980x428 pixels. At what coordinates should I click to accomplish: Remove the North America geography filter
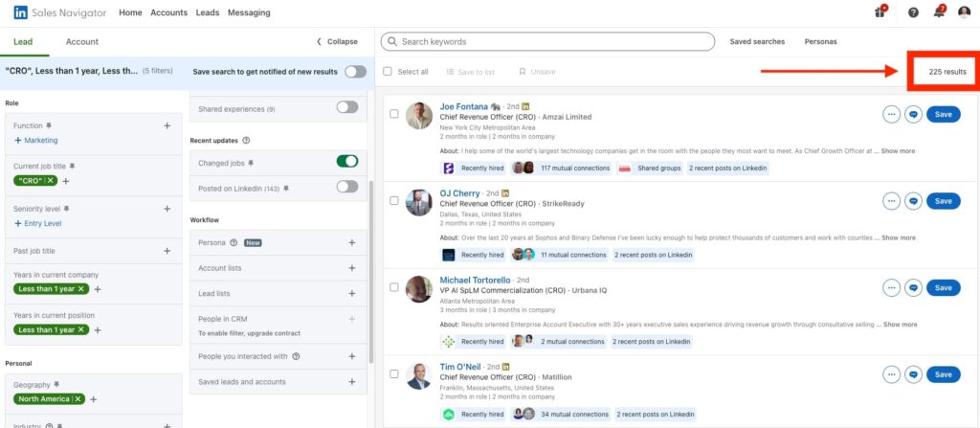[x=78, y=398]
